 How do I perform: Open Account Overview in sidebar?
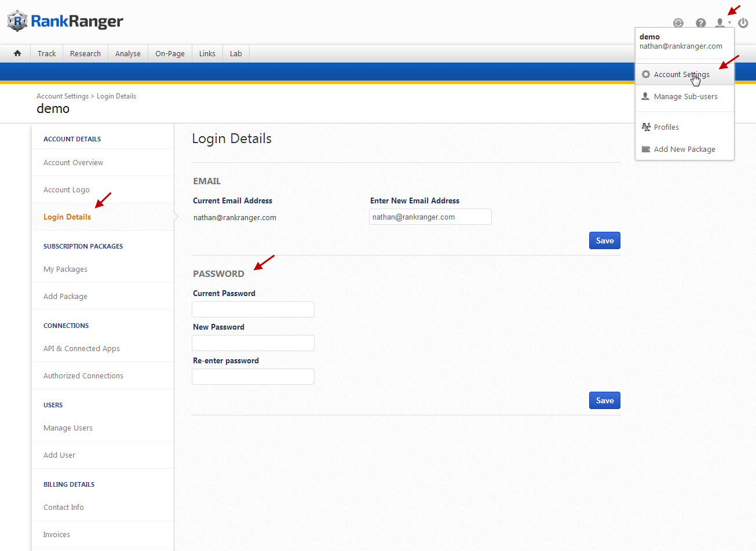74,163
